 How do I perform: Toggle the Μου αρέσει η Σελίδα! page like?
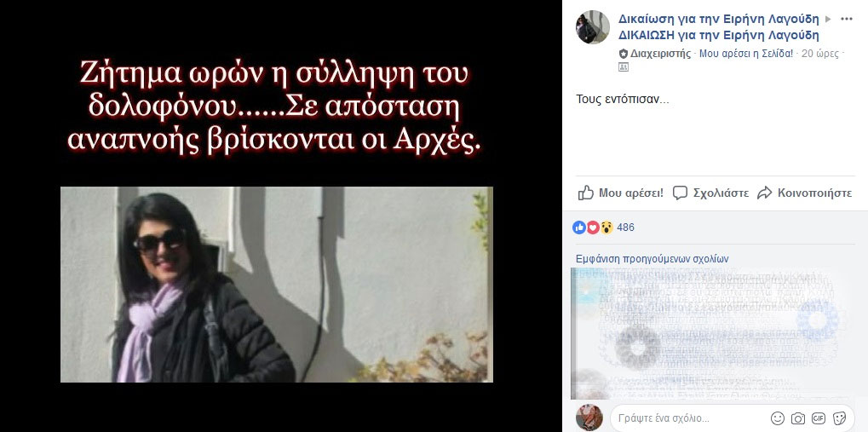tap(746, 54)
